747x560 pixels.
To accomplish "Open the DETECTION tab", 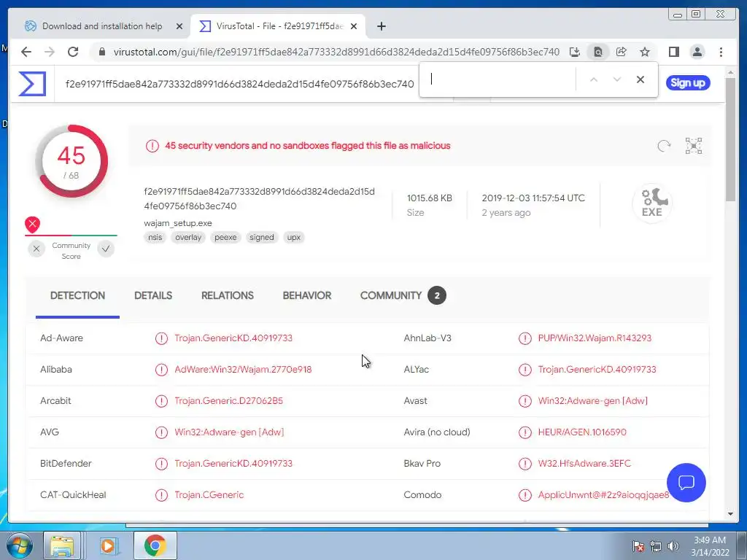I will [77, 296].
